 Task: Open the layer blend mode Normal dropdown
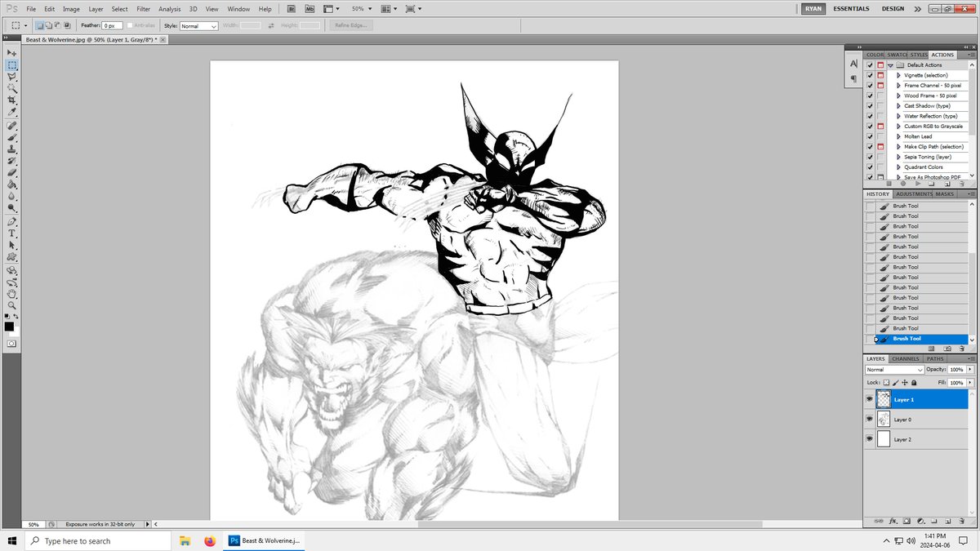pos(894,370)
